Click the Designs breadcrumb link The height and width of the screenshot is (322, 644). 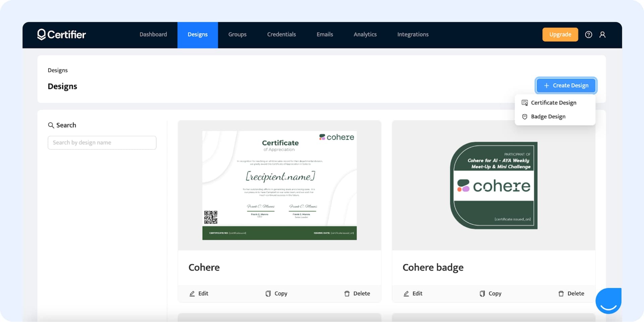(58, 70)
